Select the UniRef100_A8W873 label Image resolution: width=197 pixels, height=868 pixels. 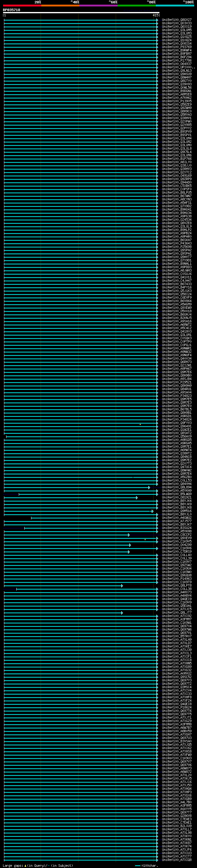pos(177,769)
